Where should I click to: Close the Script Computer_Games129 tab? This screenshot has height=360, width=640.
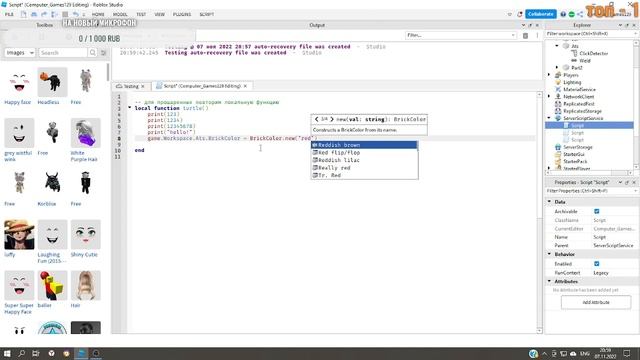(x=245, y=86)
